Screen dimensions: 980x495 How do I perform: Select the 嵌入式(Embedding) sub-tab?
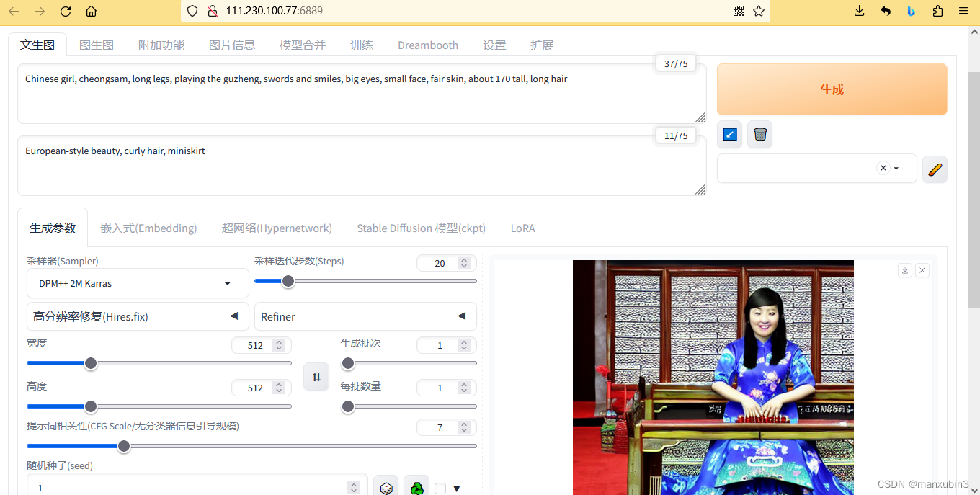pyautogui.click(x=148, y=228)
